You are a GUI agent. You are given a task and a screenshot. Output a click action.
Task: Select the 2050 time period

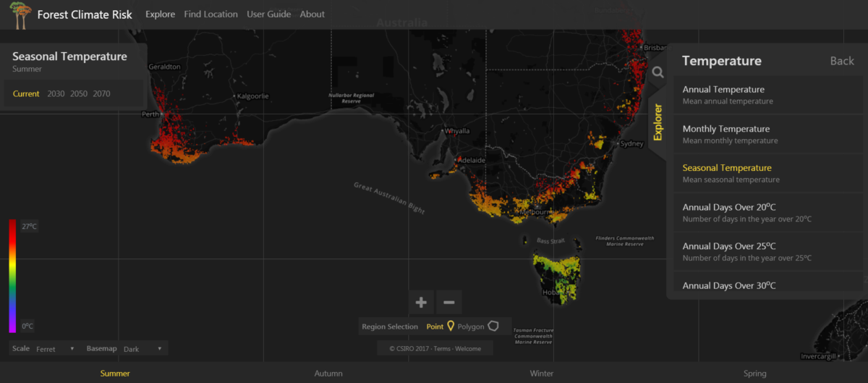coord(78,93)
